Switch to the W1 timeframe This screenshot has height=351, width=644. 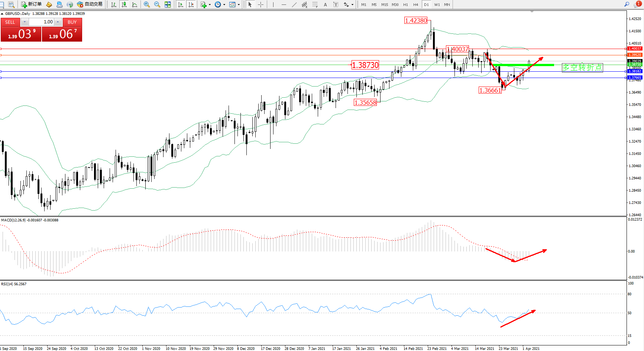(x=437, y=4)
